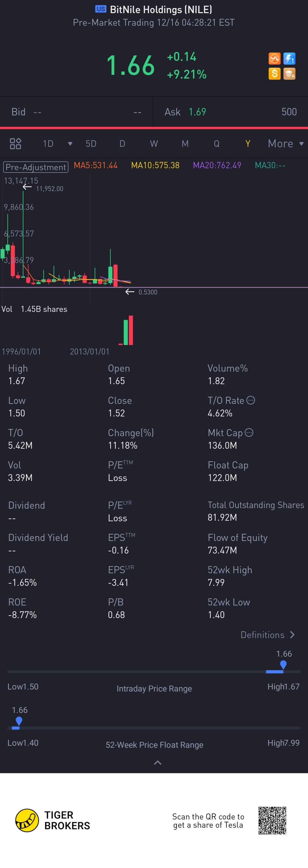Select the yearly Y chart tab
The width and height of the screenshot is (308, 868).
pos(248,144)
